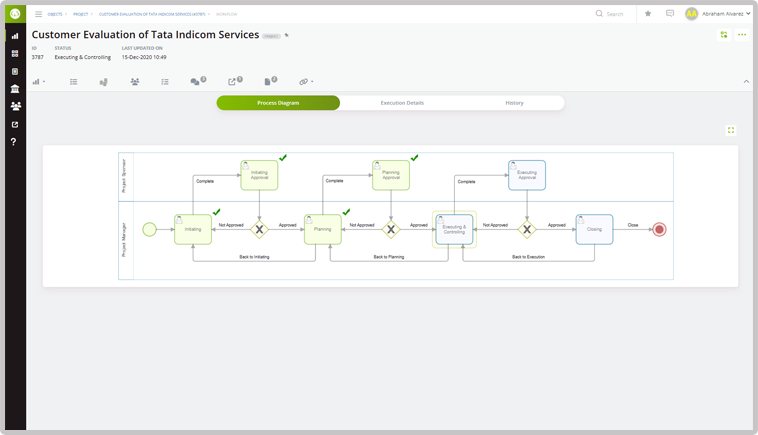Open the three-dots more options button
Screen dimensions: 758x435
(742, 34)
